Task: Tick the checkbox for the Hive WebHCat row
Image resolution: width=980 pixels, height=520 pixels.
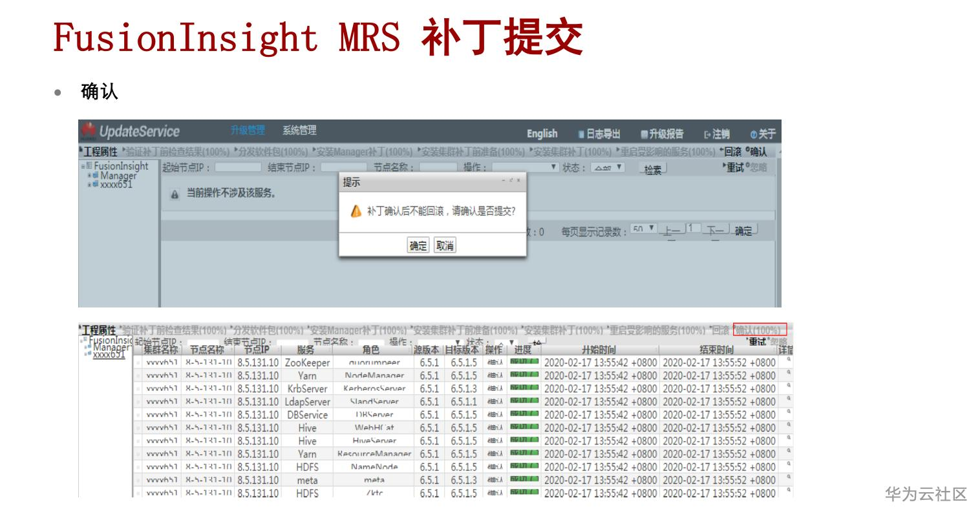Action: (x=138, y=428)
